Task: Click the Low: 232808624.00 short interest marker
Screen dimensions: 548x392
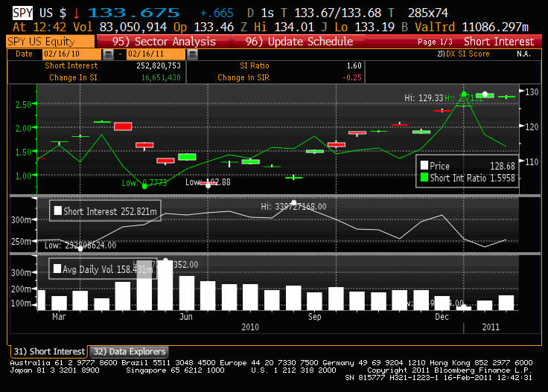Action: (x=80, y=245)
